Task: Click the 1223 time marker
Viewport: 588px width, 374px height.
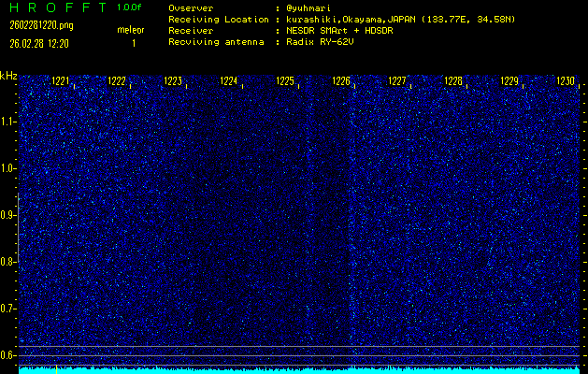Action: [x=173, y=81]
